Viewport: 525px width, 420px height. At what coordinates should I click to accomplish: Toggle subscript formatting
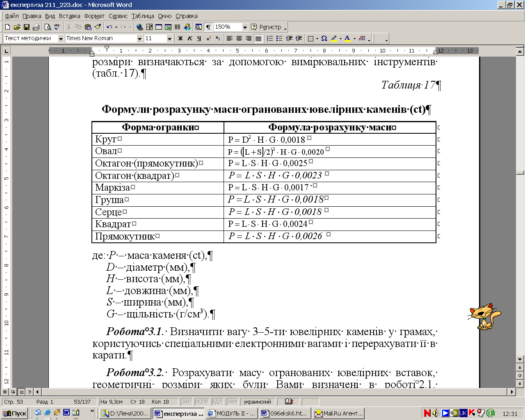[218, 38]
